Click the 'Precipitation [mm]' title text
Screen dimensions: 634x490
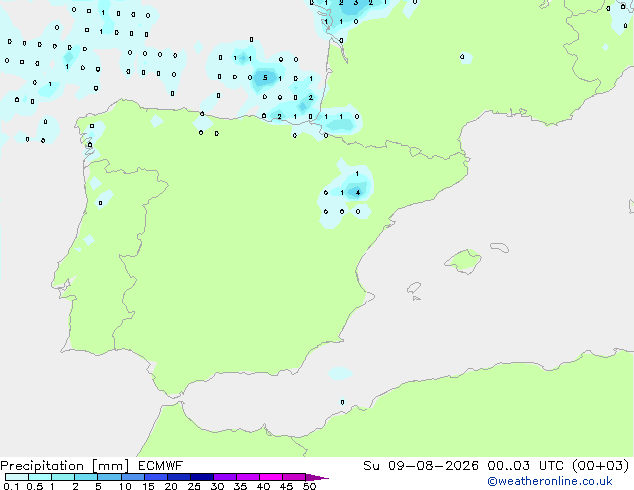(x=64, y=466)
